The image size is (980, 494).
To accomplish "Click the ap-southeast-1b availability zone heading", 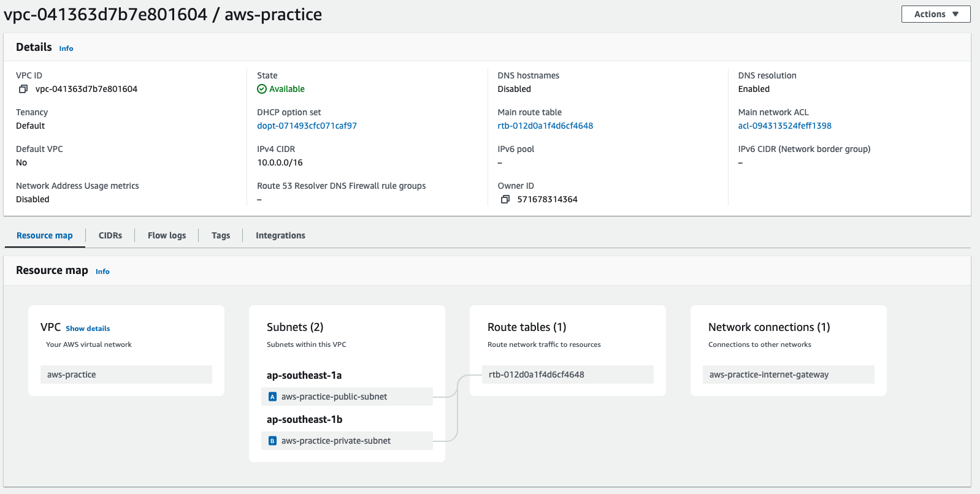I will pyautogui.click(x=305, y=419).
